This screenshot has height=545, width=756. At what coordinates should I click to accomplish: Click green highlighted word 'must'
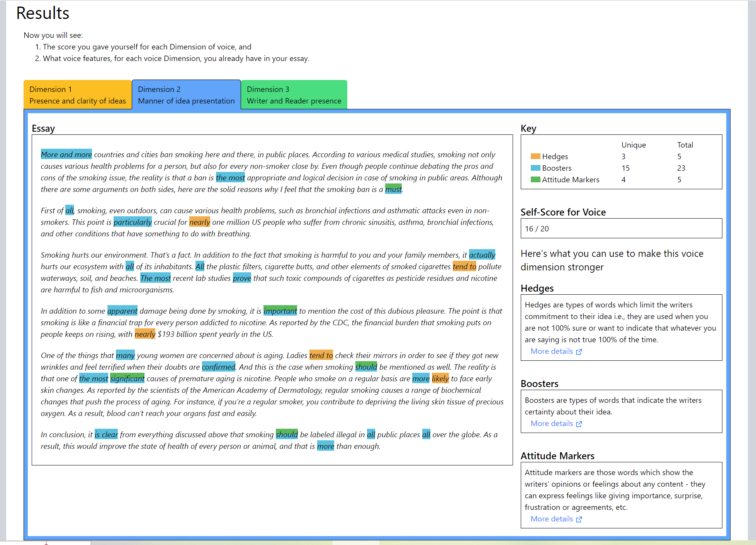tap(393, 189)
